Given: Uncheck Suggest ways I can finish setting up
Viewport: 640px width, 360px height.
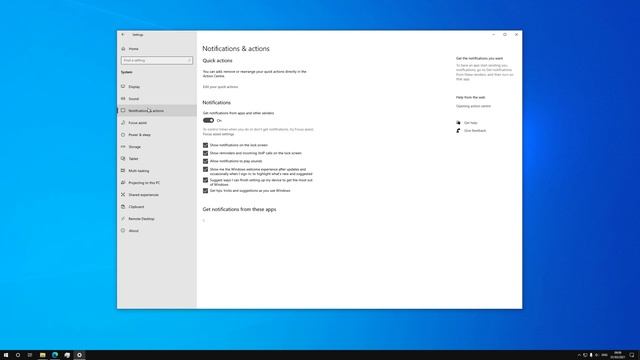Looking at the screenshot, I should 205,180.
